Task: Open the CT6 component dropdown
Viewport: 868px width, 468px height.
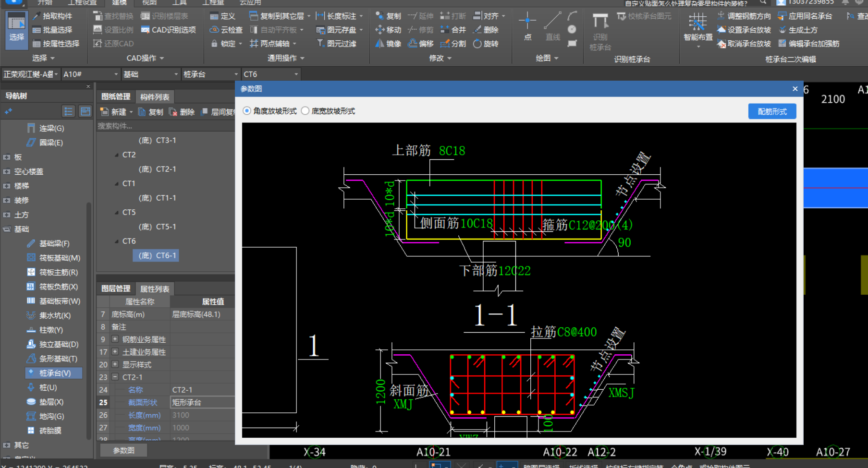Action: [x=270, y=74]
